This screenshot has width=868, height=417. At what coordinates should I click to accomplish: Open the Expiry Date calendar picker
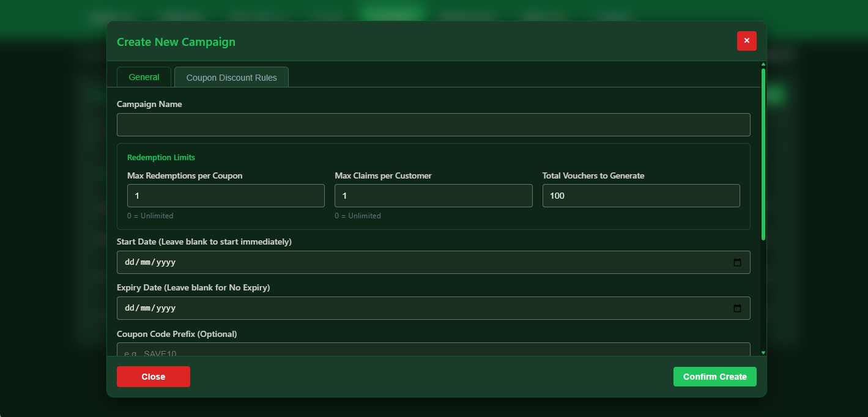737,308
